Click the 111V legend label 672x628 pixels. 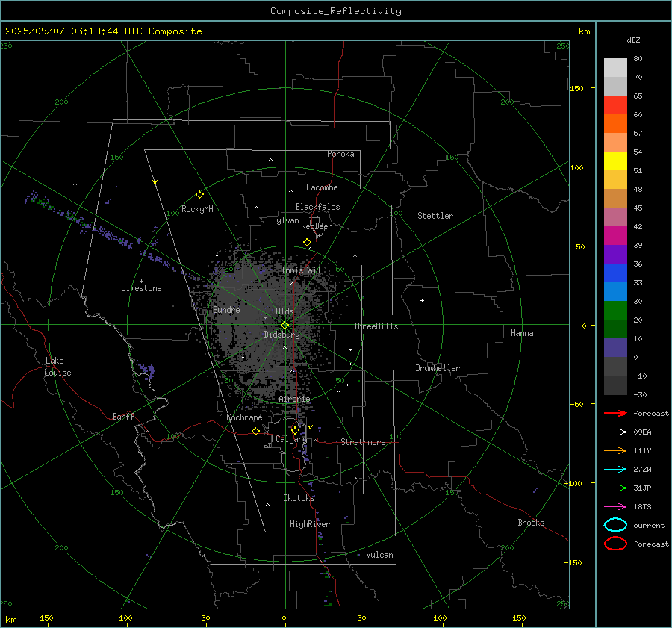[x=642, y=450]
